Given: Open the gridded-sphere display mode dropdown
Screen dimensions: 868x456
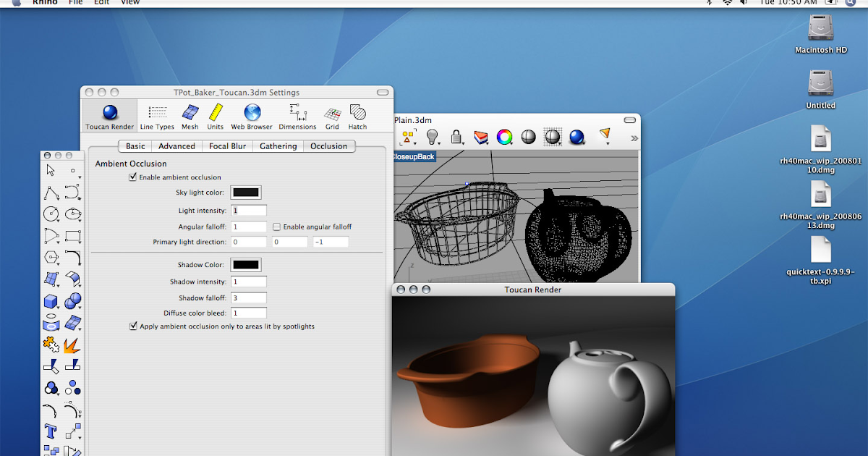Looking at the screenshot, I should [x=553, y=136].
